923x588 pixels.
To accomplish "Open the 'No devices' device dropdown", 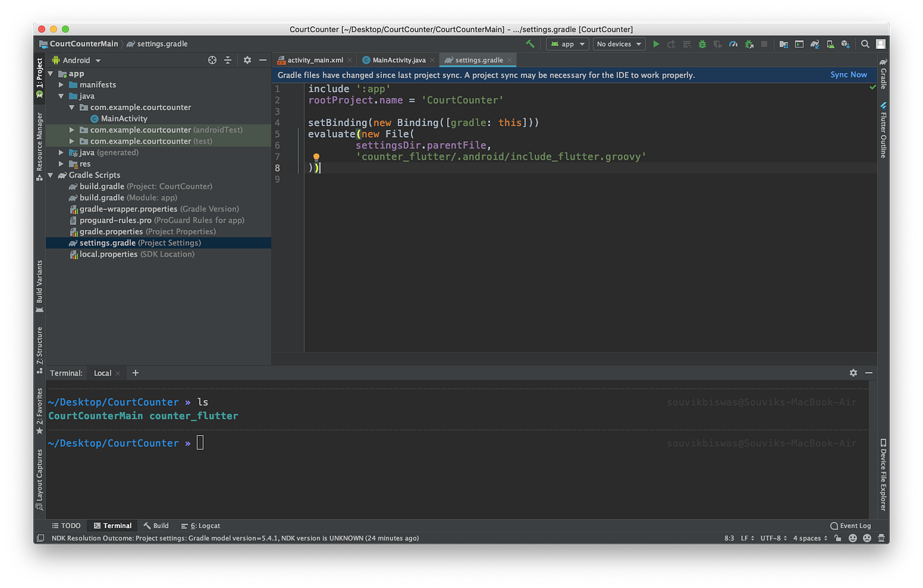I will click(618, 44).
